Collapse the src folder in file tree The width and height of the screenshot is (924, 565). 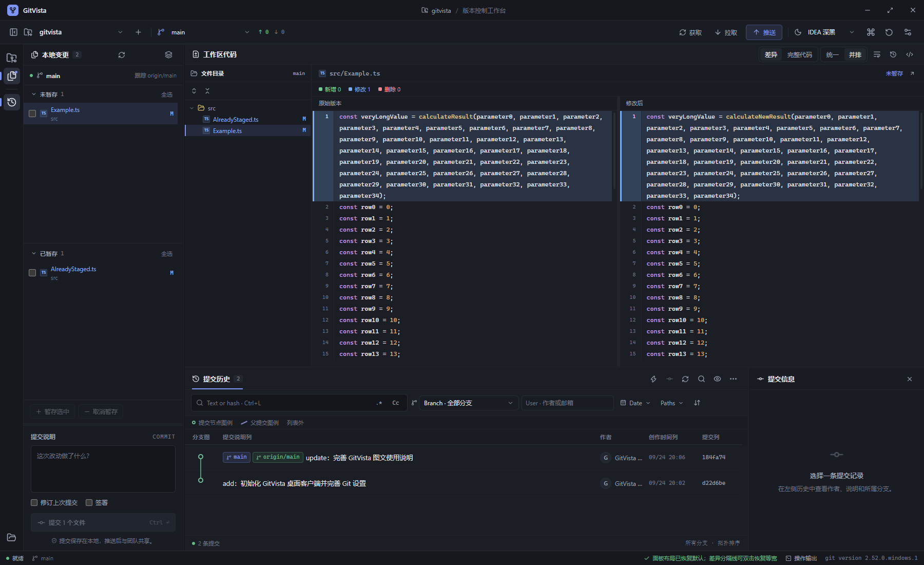tap(192, 108)
